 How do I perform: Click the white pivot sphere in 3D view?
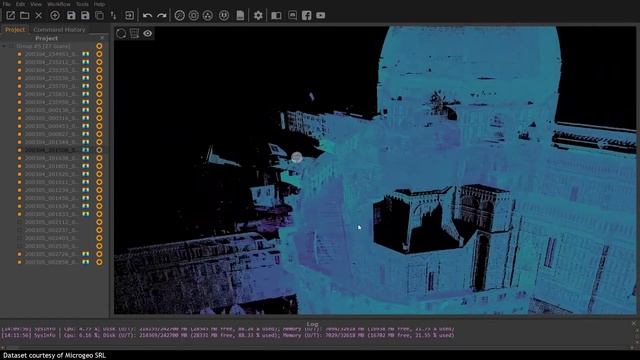coord(297,157)
